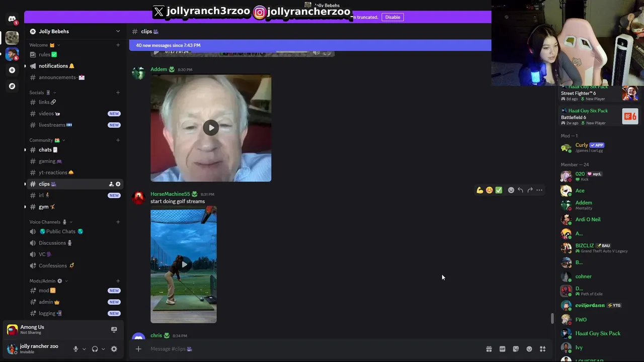
Task: Open the GIF picker
Action: tap(502, 349)
